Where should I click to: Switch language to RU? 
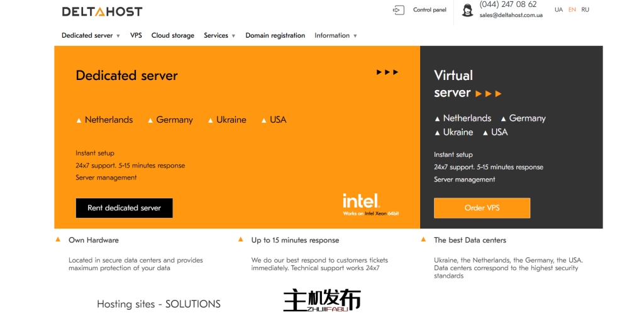coord(586,10)
